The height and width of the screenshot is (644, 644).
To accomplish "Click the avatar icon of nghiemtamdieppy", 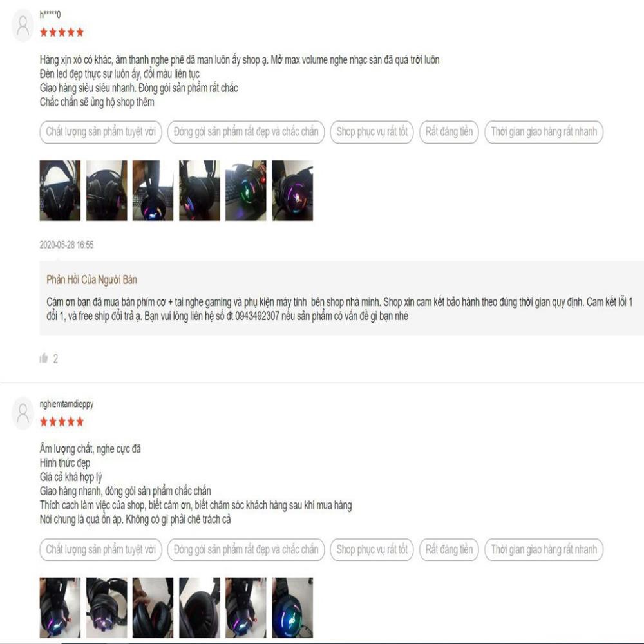I will point(23,413).
